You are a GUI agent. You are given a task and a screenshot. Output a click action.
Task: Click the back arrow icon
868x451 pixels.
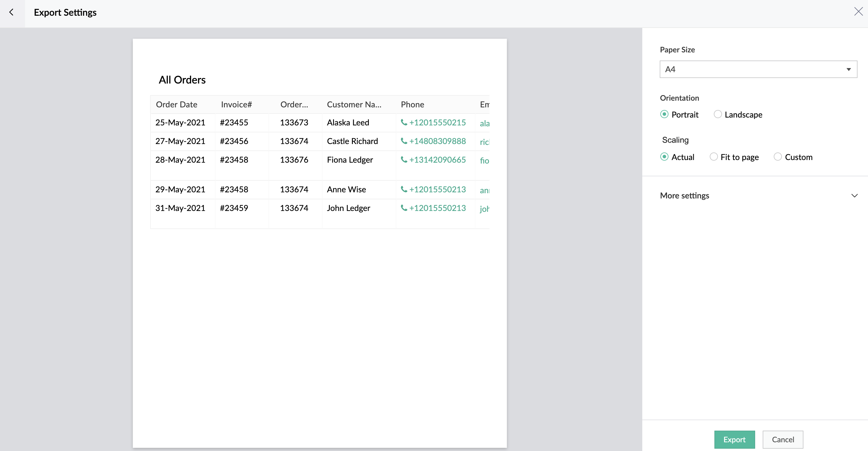[x=11, y=13]
